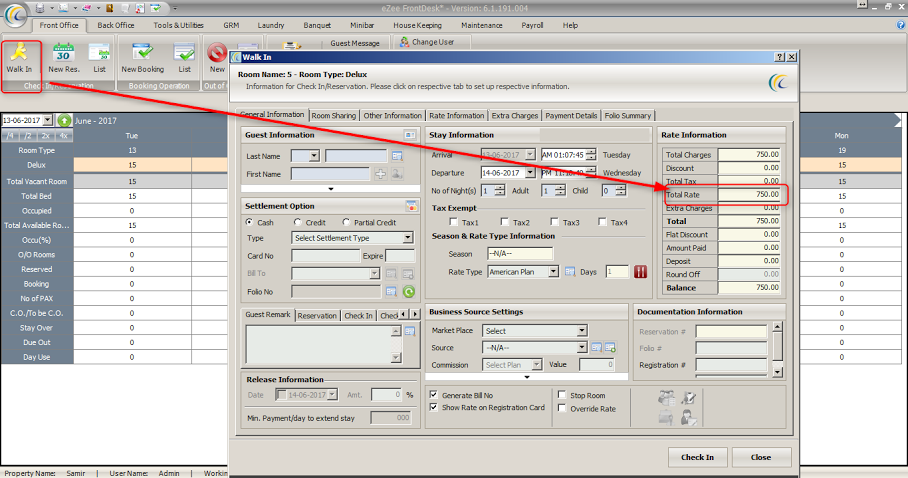
Task: Open guest lookup icon beside Last Name
Action: (397, 156)
